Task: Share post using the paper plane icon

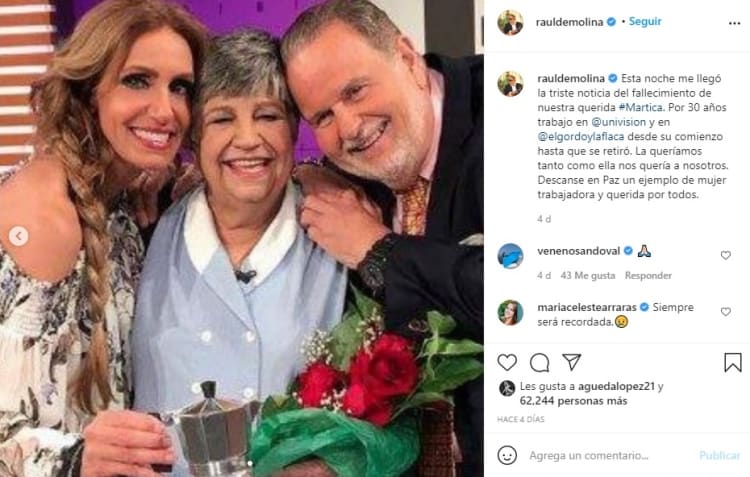Action: pos(572,362)
